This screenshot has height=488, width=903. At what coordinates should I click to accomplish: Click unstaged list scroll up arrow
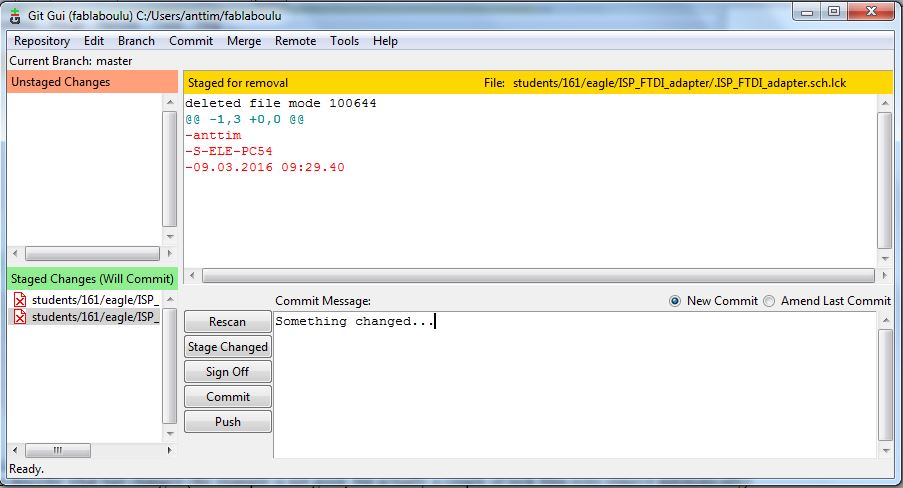click(170, 102)
